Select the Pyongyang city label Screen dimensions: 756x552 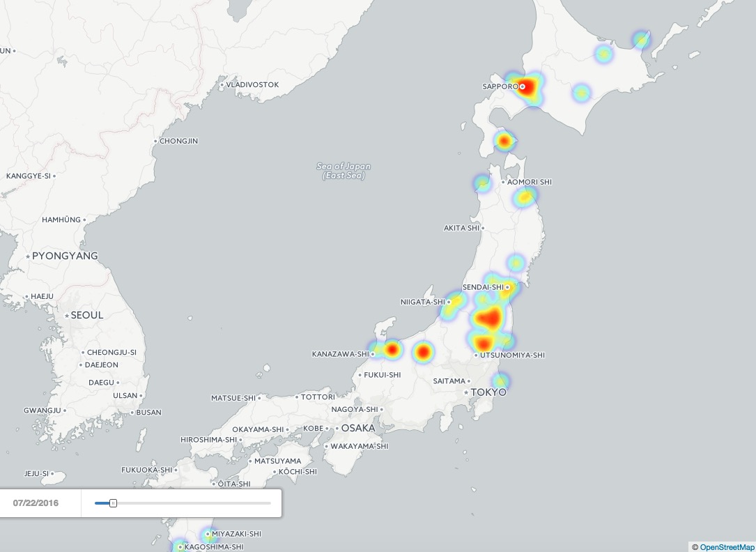65,256
